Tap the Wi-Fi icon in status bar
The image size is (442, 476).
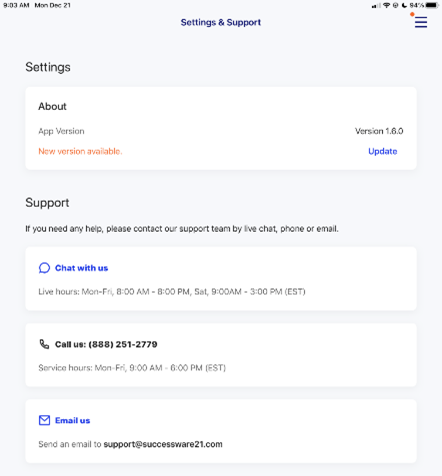(x=386, y=5)
